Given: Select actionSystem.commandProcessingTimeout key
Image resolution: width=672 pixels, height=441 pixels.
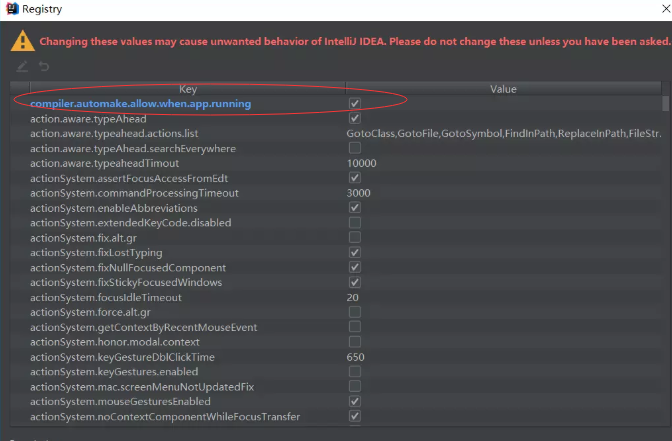Looking at the screenshot, I should coord(134,193).
